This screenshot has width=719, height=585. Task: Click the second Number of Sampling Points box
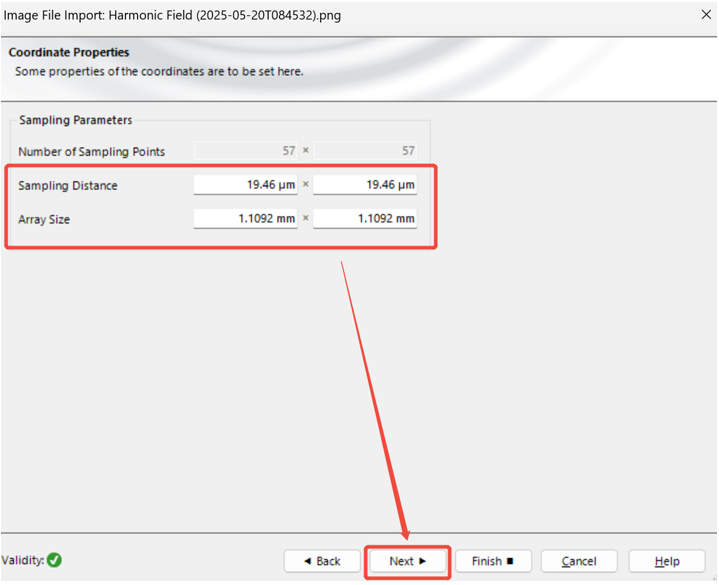click(365, 151)
